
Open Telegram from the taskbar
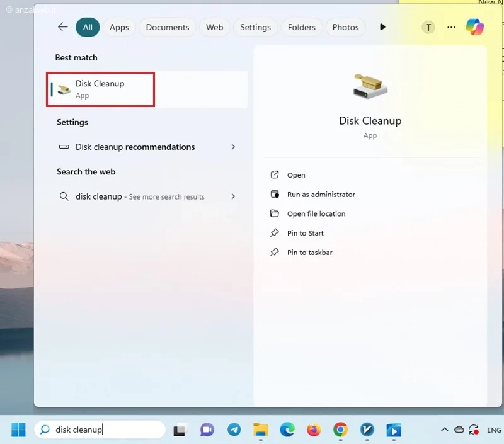click(234, 430)
